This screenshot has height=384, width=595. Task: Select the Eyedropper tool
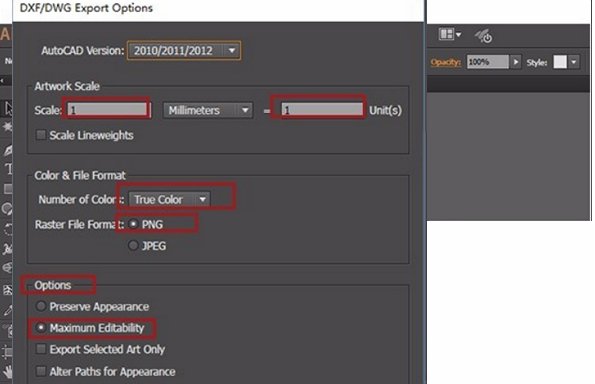(x=8, y=310)
